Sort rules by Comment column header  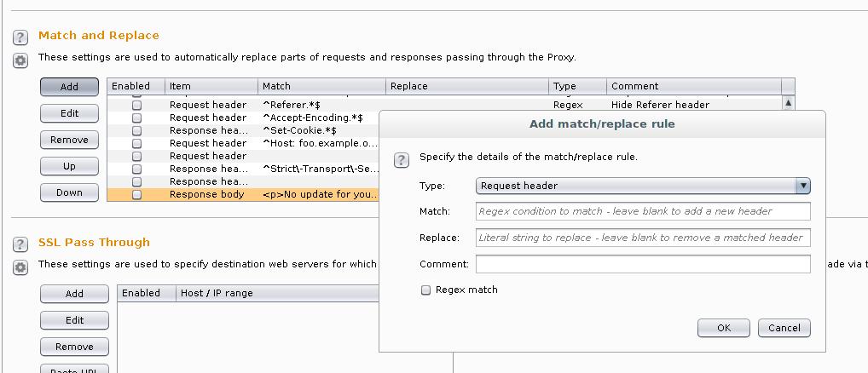[694, 86]
